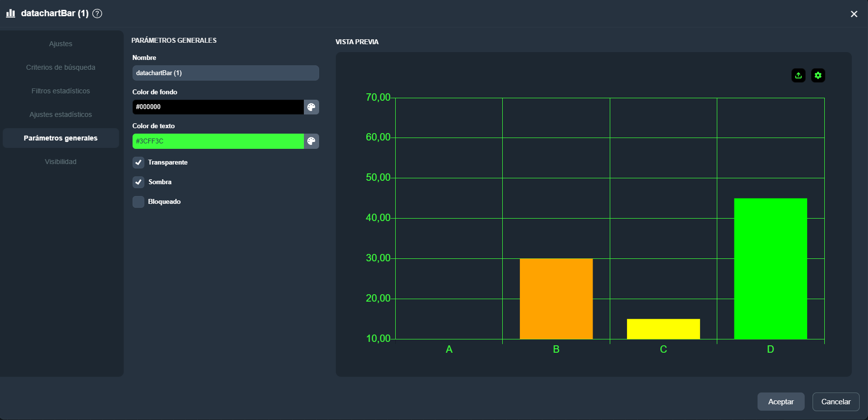Go to Criterios de búsqueda section
Screen dimensions: 868x420
[x=61, y=67]
